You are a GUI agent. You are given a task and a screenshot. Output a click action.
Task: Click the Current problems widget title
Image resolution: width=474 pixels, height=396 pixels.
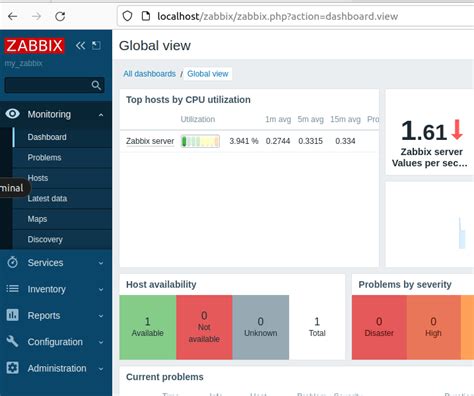[x=165, y=377]
